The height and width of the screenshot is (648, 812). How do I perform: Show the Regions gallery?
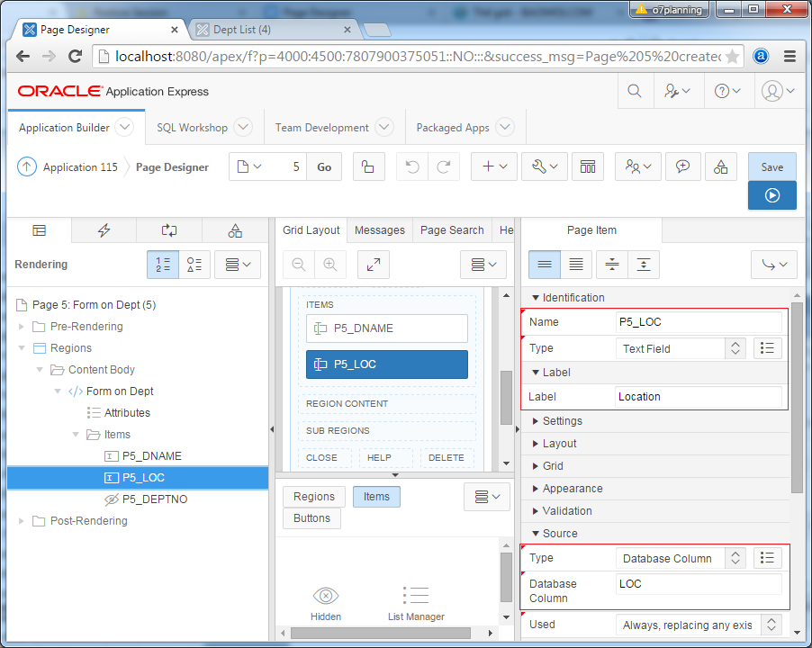pos(314,497)
